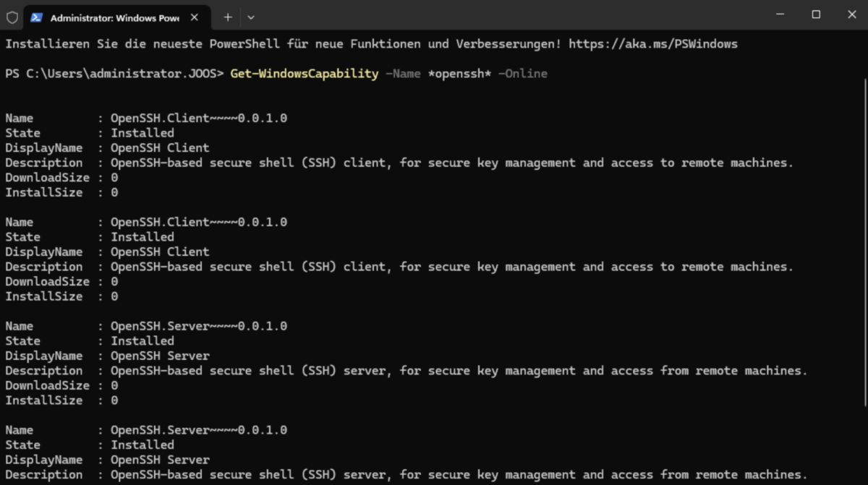Minimize the Windows Terminal window
The height and width of the screenshot is (485, 868).
(x=779, y=14)
